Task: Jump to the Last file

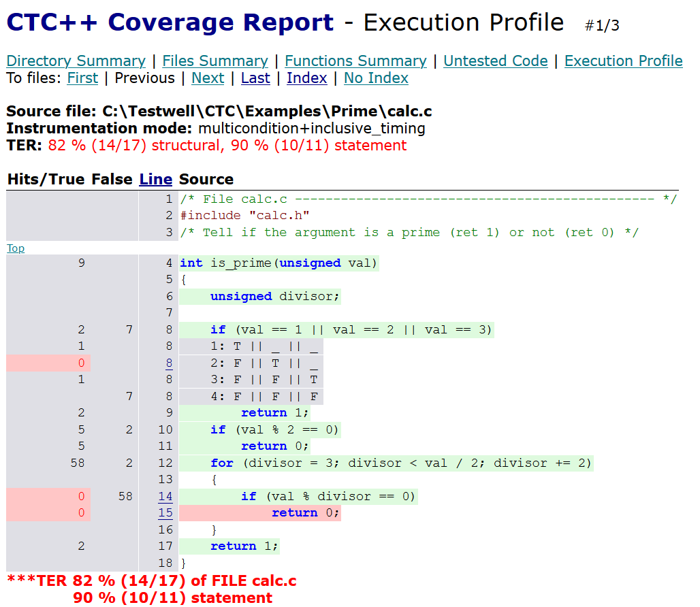Action: coord(255,78)
